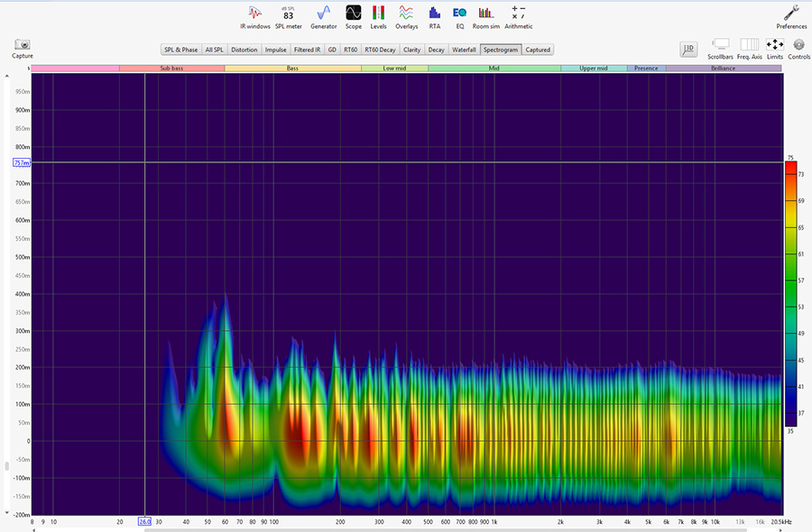This screenshot has height=532, width=812.
Task: Switch to the Waterfall tab
Action: pyautogui.click(x=464, y=50)
